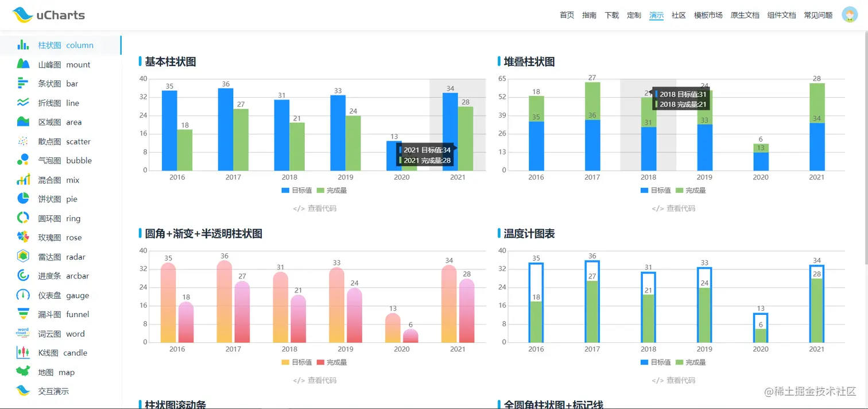Go to 首页 in top navigation
This screenshot has width=868, height=409.
click(567, 15)
